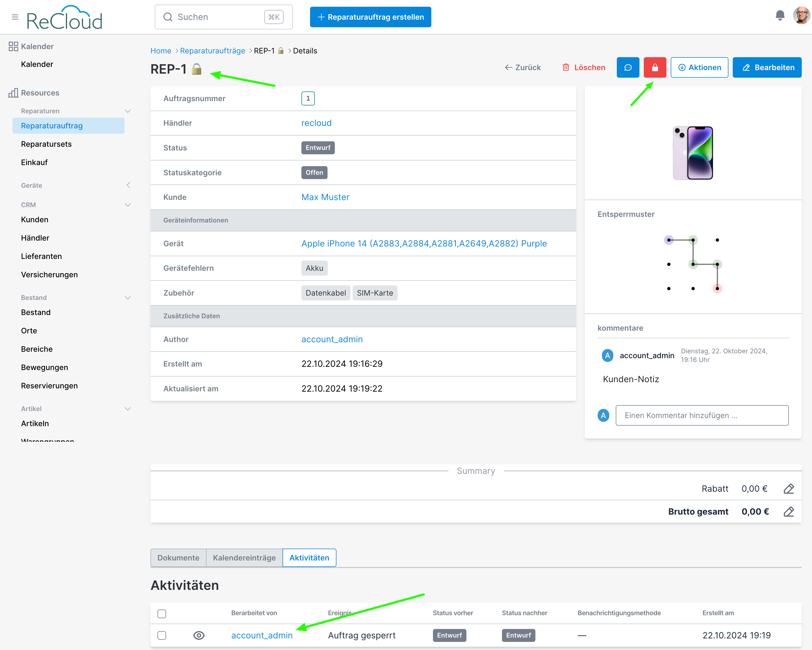View activity entry via eye icon
The image size is (812, 650).
[x=199, y=635]
